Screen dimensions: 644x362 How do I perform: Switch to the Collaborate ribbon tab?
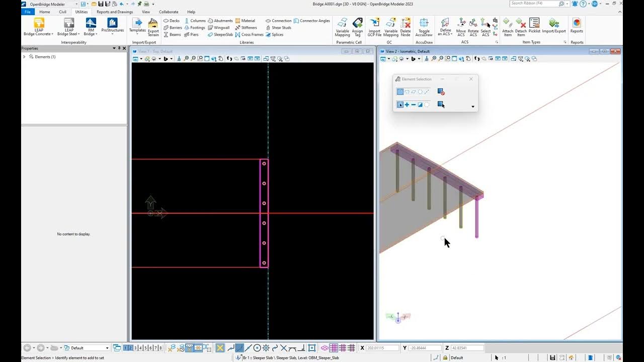tap(169, 12)
